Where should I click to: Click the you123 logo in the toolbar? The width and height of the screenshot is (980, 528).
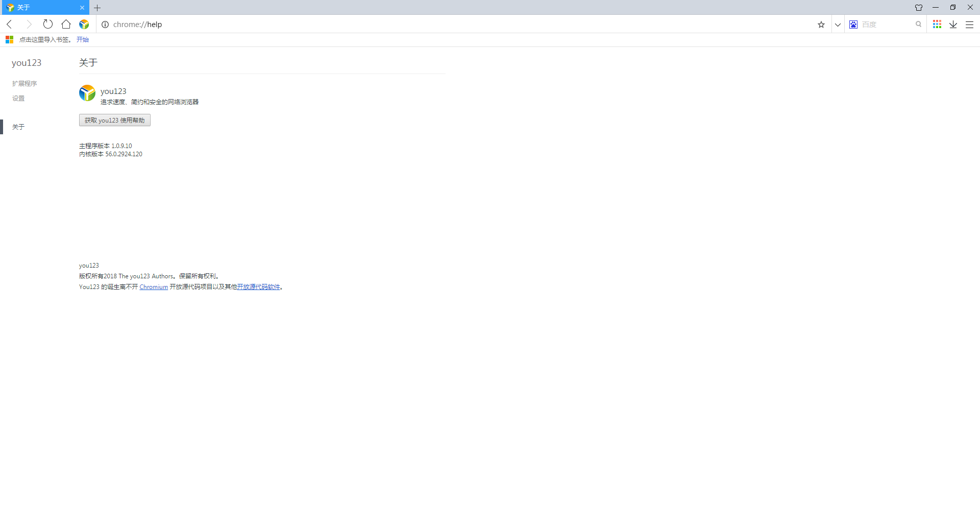point(84,24)
